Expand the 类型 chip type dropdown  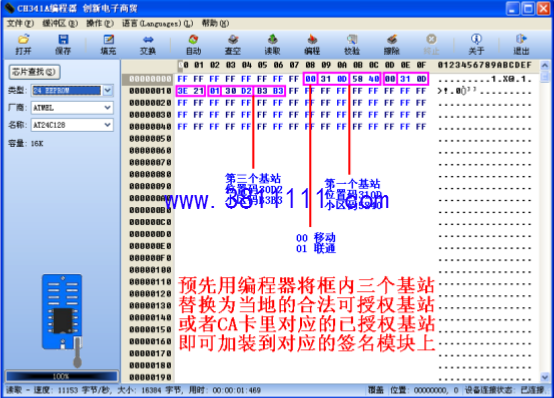[x=108, y=90]
